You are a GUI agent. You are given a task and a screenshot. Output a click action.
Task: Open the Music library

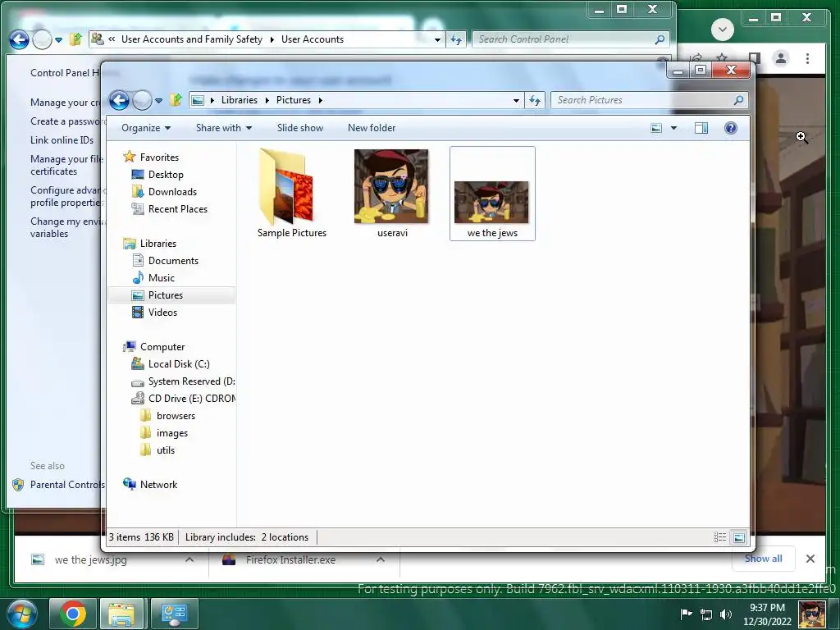click(x=162, y=278)
